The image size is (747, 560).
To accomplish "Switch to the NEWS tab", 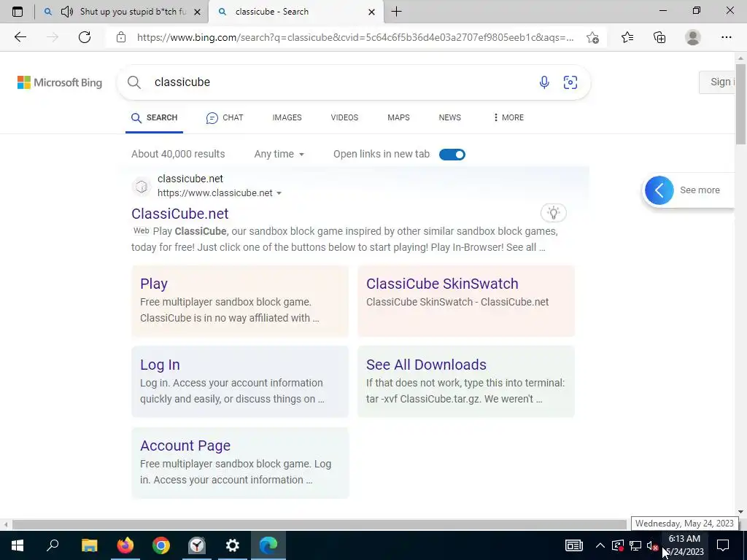I will tap(449, 117).
